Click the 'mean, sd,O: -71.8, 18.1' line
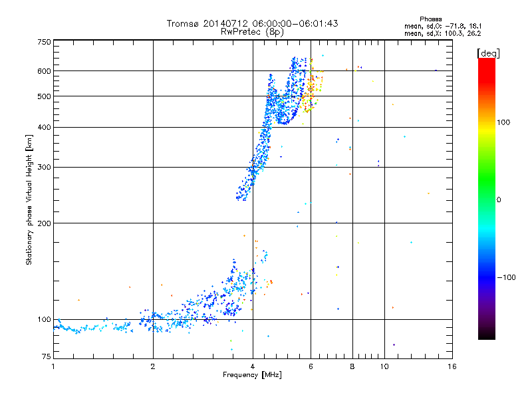Viewport: 532px width, 399px height. click(443, 26)
